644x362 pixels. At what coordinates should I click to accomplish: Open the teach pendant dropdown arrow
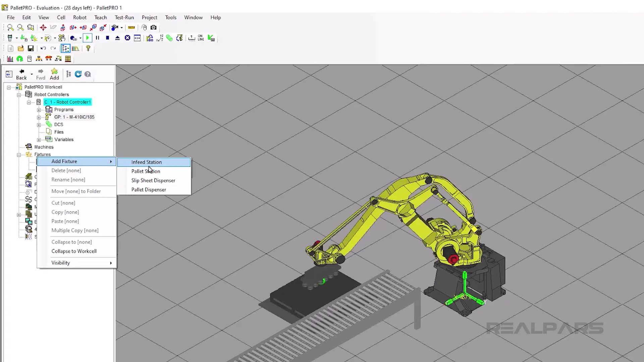pos(16,38)
